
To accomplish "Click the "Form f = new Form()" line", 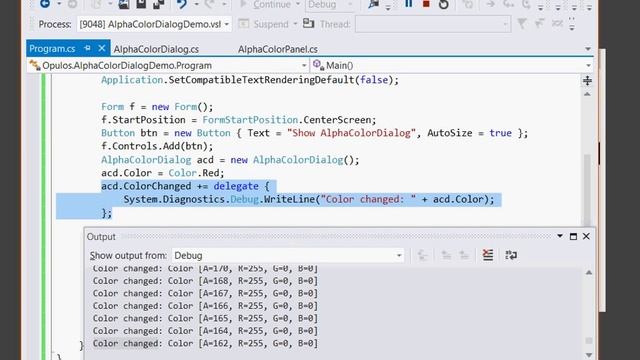I will [157, 107].
